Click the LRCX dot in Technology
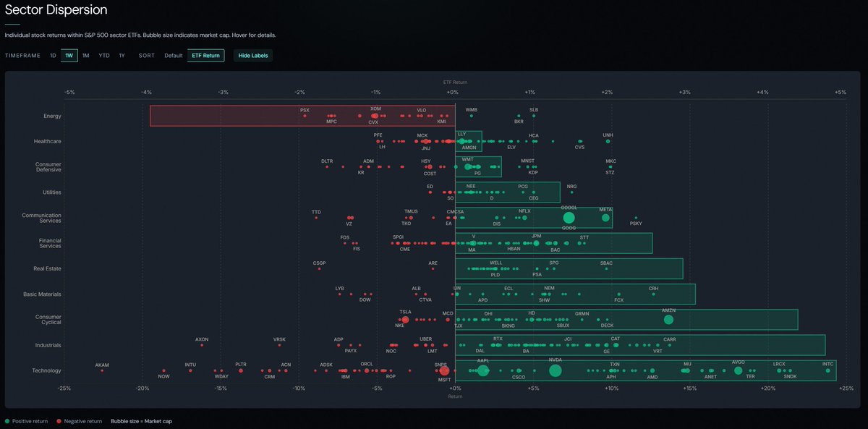This screenshot has height=429, width=868. click(x=779, y=370)
